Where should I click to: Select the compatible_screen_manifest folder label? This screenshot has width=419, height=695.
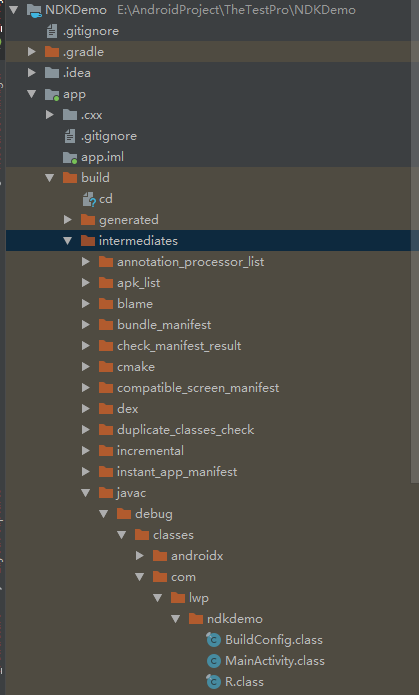198,388
